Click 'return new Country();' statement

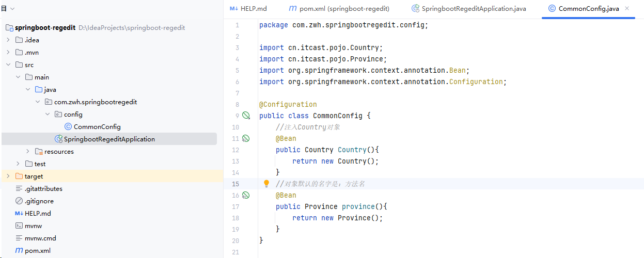click(336, 161)
